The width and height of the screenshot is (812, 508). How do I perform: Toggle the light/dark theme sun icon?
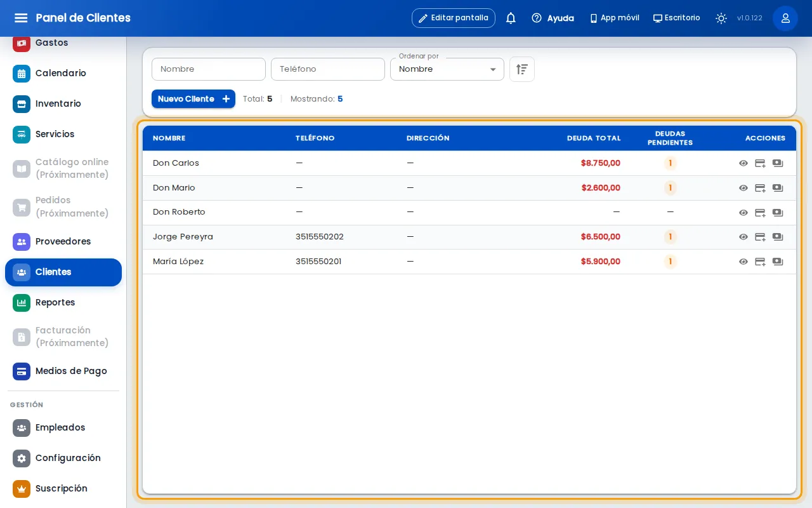pos(721,18)
